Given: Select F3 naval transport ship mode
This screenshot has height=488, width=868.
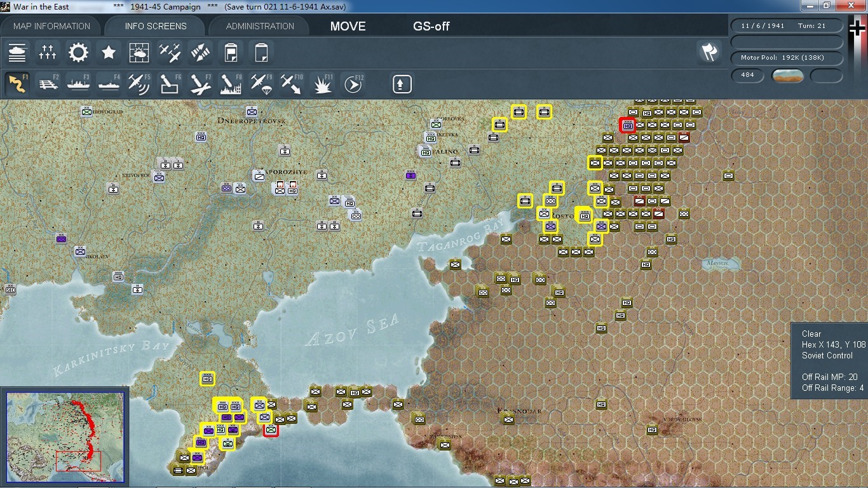Looking at the screenshot, I should 78,84.
